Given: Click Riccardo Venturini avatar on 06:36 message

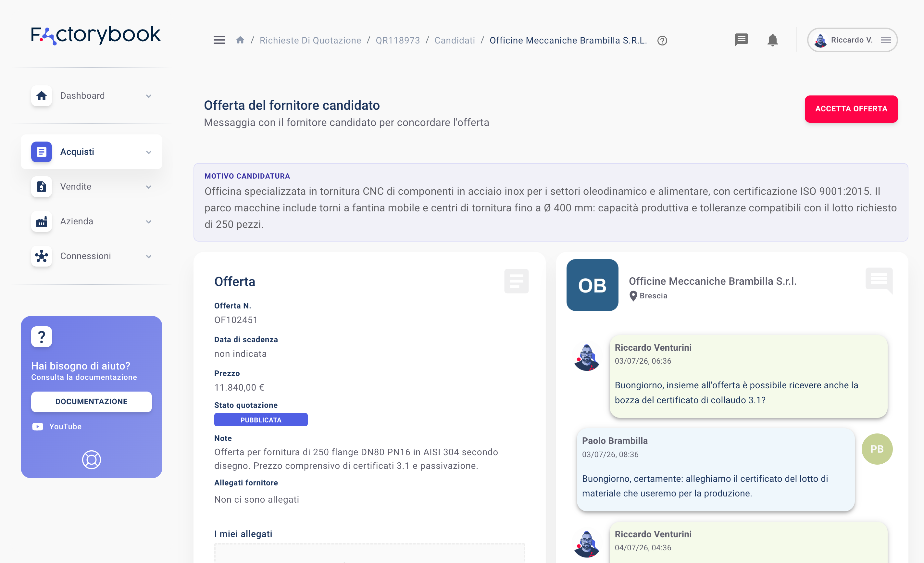Looking at the screenshot, I should click(x=587, y=357).
